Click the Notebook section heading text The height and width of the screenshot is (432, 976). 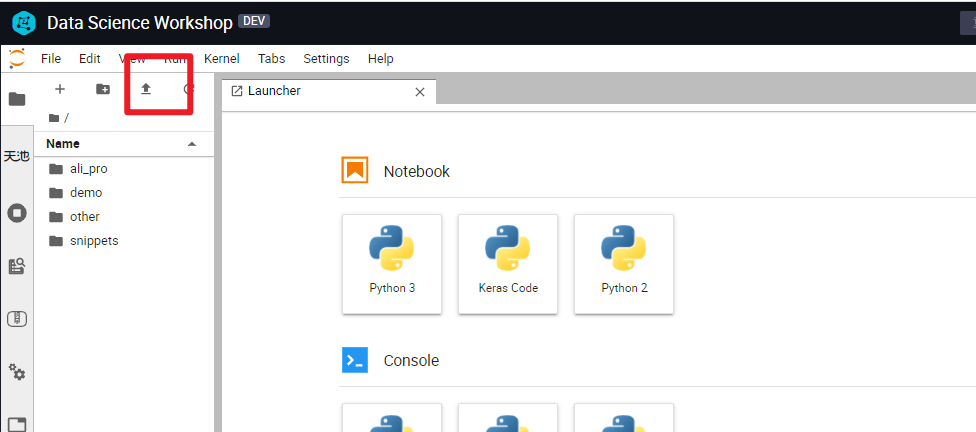coord(416,171)
